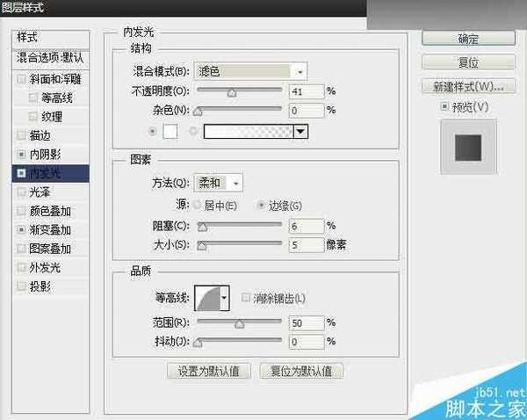The image size is (527, 420).
Task: Uncheck the 渐变叠加 checkbox
Action: pyautogui.click(x=21, y=229)
